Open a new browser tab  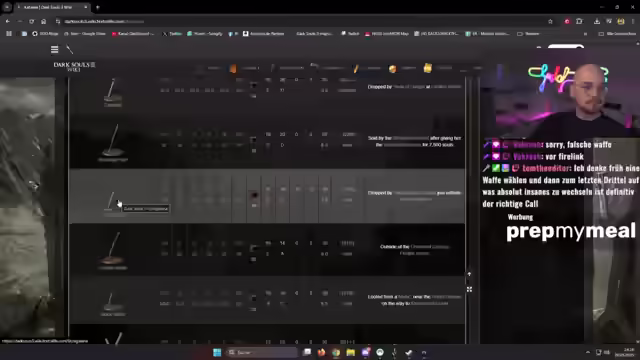point(98,7)
